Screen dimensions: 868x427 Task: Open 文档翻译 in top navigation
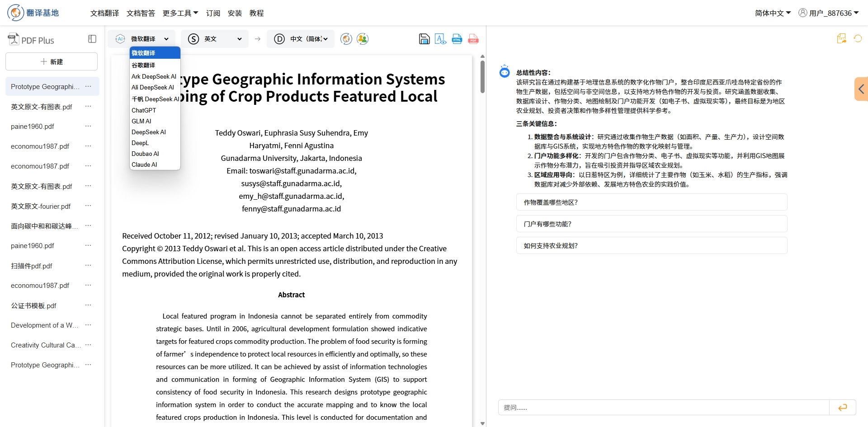[104, 13]
